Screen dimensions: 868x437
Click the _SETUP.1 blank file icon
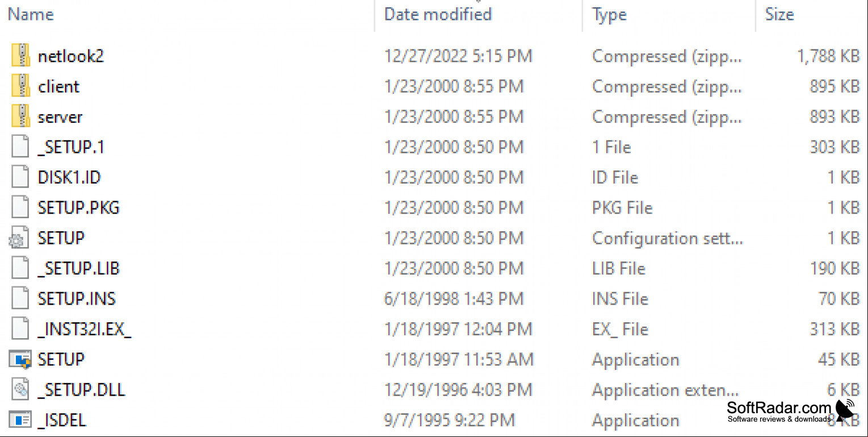(20, 147)
